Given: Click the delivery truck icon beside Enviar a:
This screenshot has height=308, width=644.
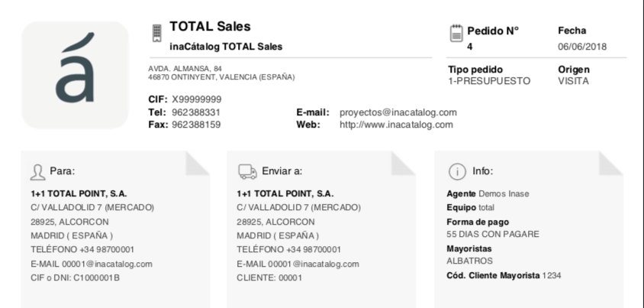Looking at the screenshot, I should point(248,172).
